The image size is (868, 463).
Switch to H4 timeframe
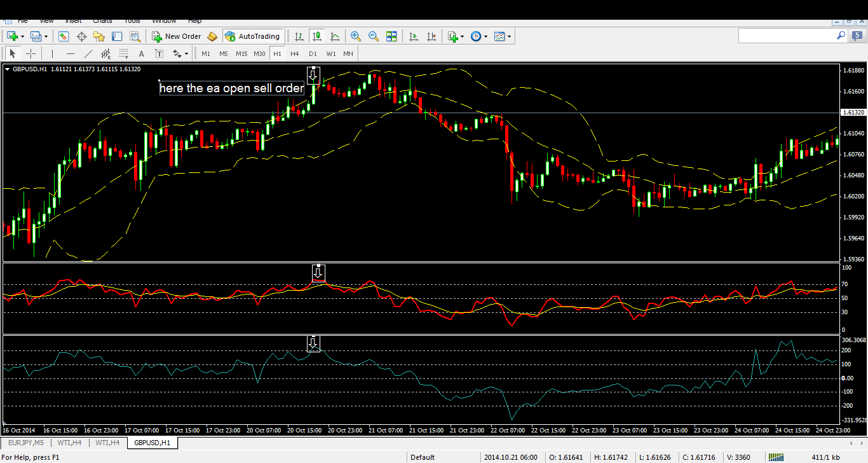295,54
